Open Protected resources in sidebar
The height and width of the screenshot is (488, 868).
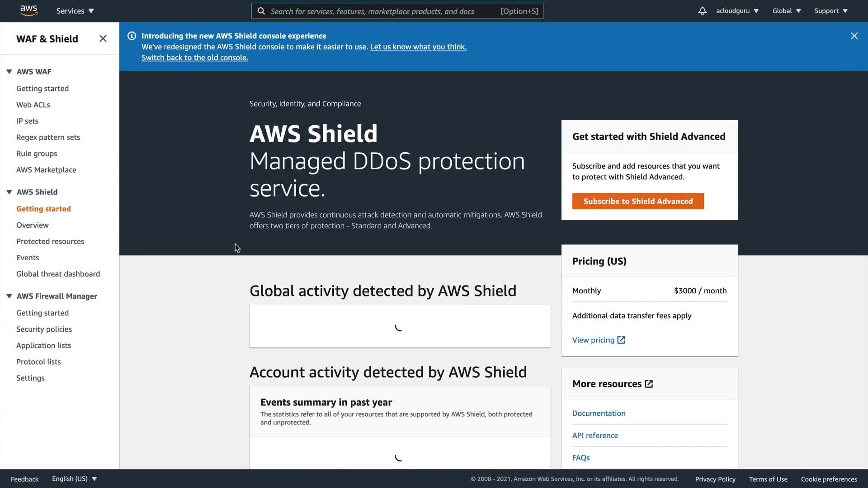coord(50,241)
